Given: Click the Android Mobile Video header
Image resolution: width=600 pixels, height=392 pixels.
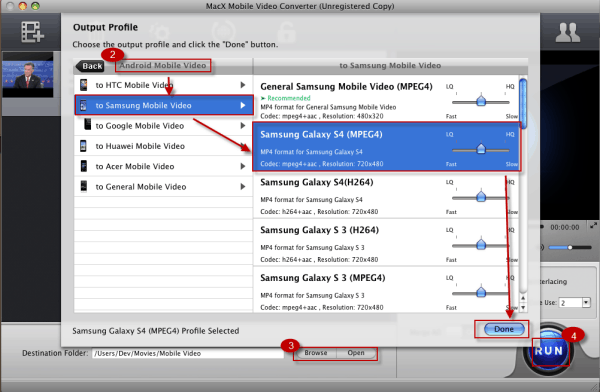Looking at the screenshot, I should [x=163, y=65].
